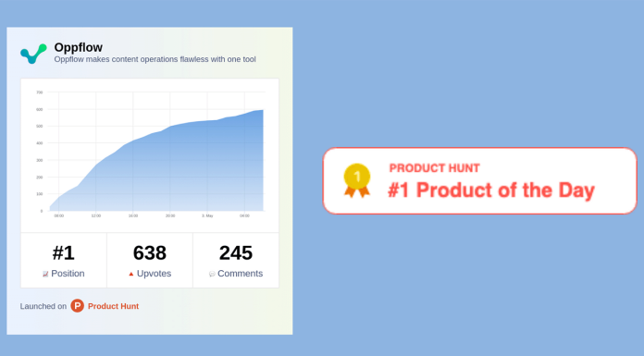Click the red upvote triangle icon

point(131,274)
